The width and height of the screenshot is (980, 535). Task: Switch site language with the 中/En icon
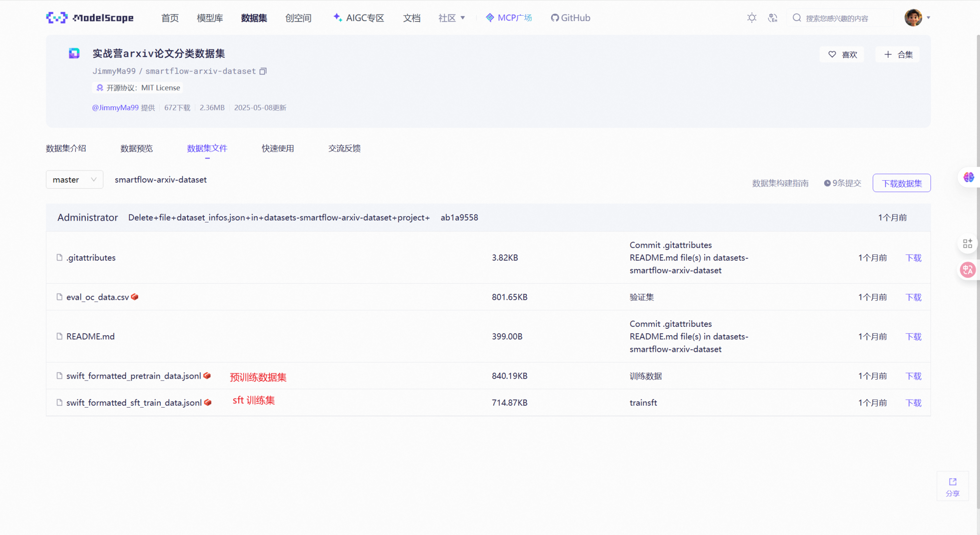(x=773, y=18)
